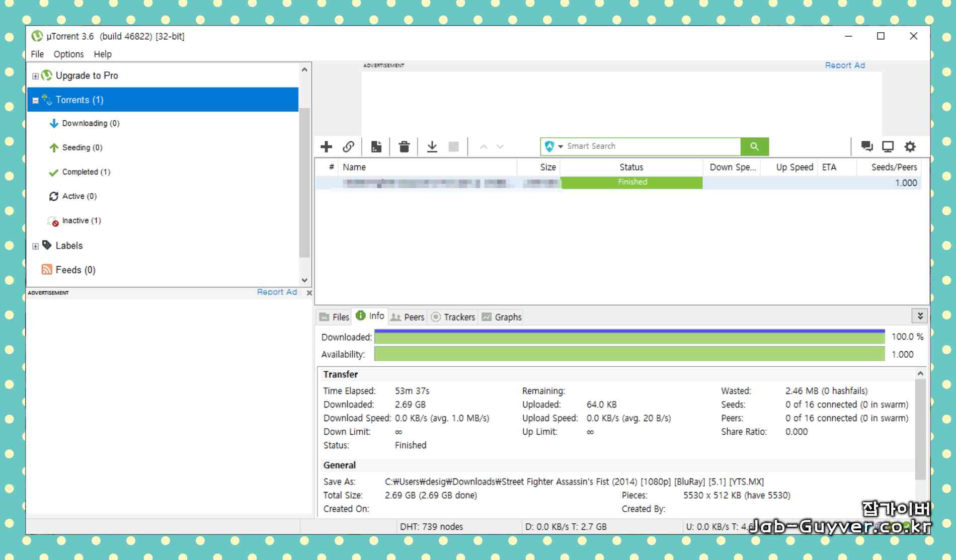Click Report Ad link above top banner
This screenshot has height=560, width=956.
point(845,65)
